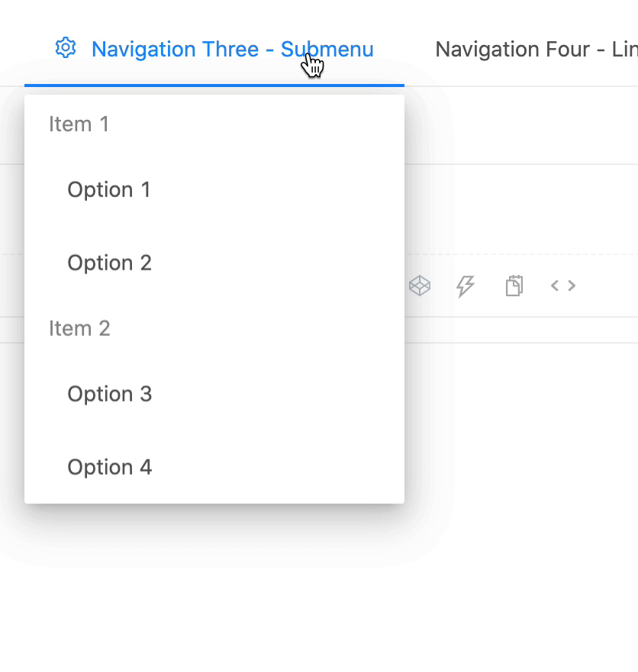Screen dimensions: 638x672
Task: Show source code via angle brackets icon
Action: point(562,286)
